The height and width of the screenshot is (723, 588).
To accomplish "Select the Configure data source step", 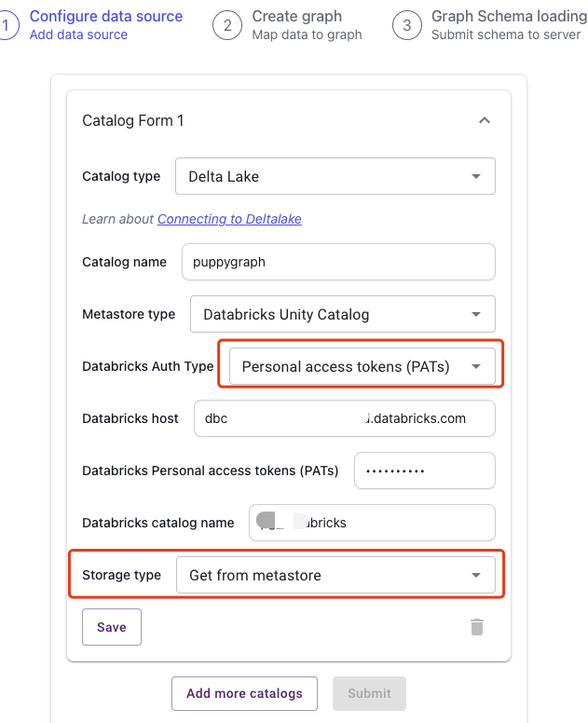I will coord(106,25).
